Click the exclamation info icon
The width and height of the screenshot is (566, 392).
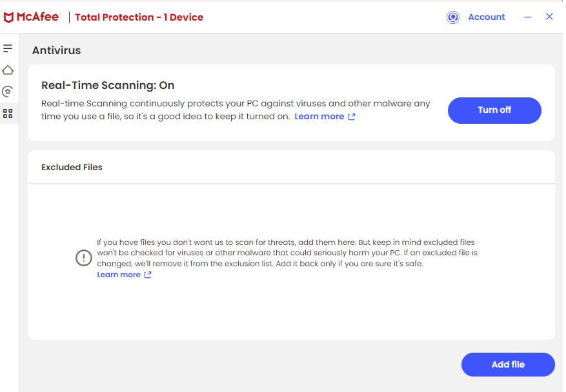[84, 258]
